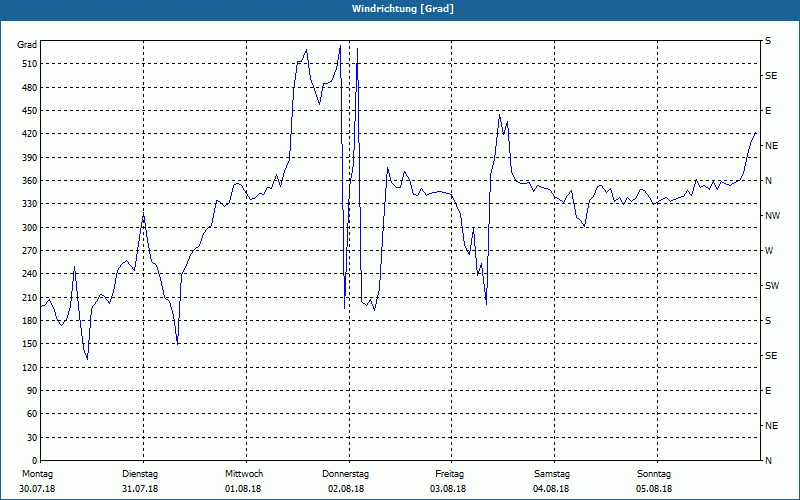Select the "Donnerstag" day label
This screenshot has width=800, height=500.
point(345,474)
